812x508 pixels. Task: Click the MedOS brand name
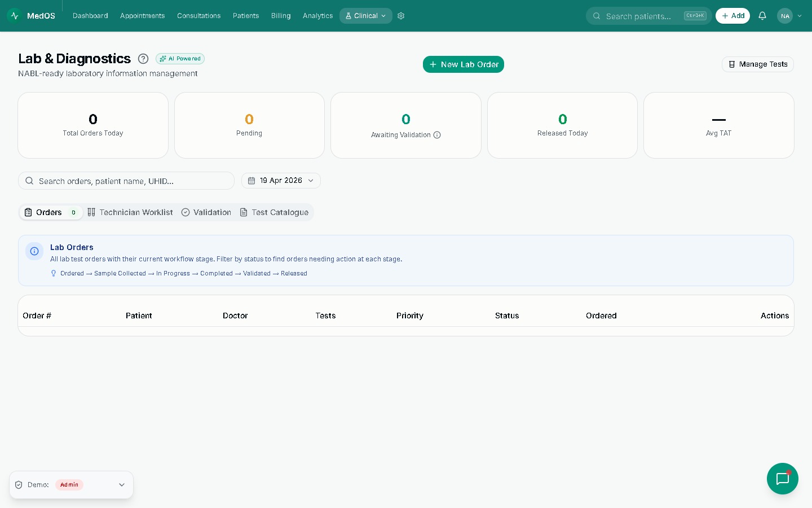coord(41,16)
